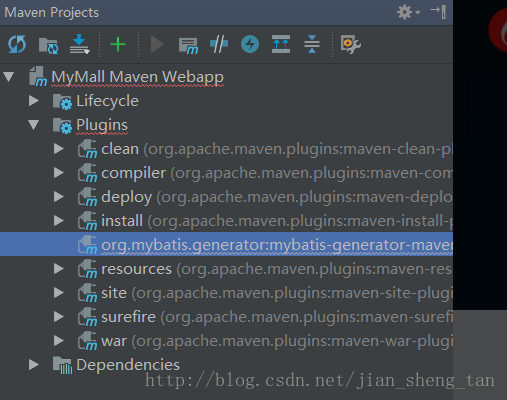Click the Maven Projects panel title
507x400 pixels.
click(52, 13)
